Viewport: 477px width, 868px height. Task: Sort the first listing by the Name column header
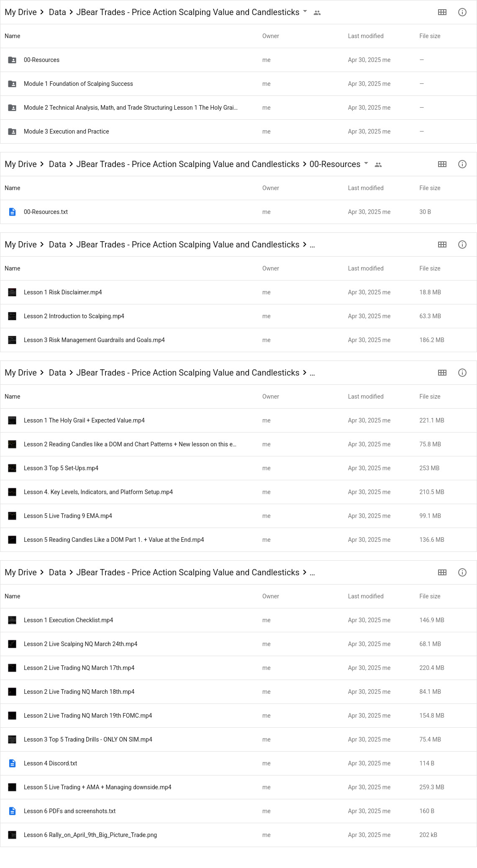(13, 36)
